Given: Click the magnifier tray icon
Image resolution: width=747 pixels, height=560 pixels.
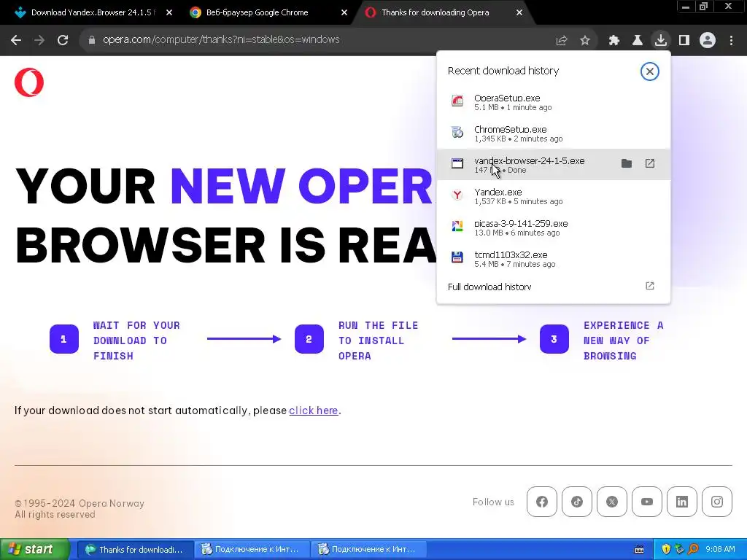Looking at the screenshot, I should pyautogui.click(x=693, y=550).
